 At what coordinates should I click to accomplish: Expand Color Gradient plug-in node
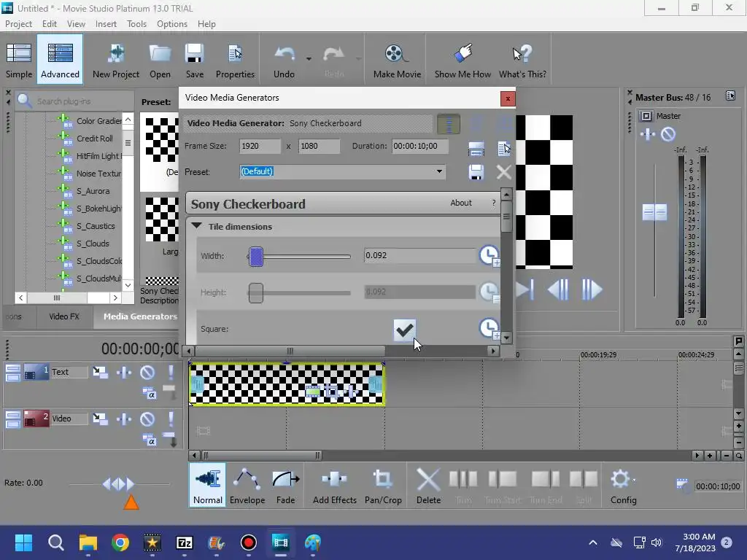(64, 122)
